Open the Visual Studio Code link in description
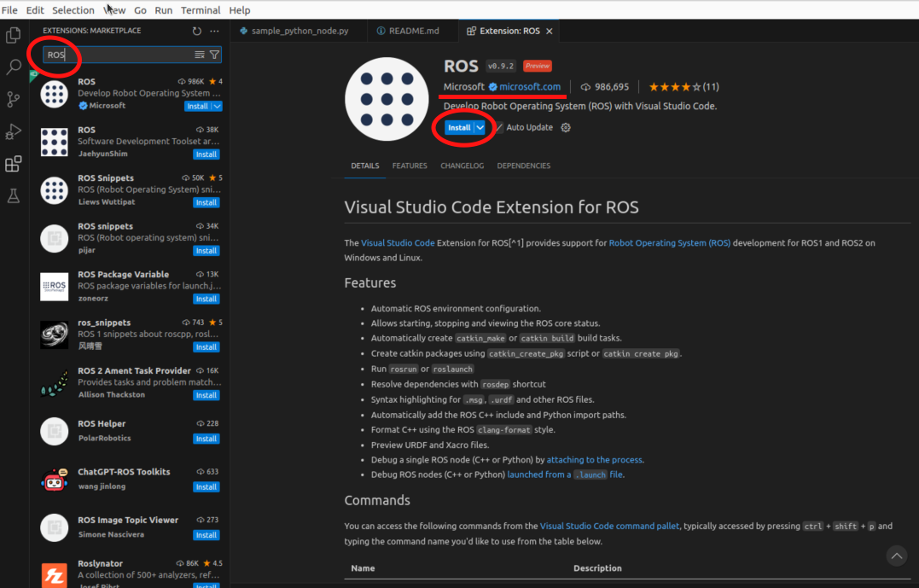 coord(398,242)
